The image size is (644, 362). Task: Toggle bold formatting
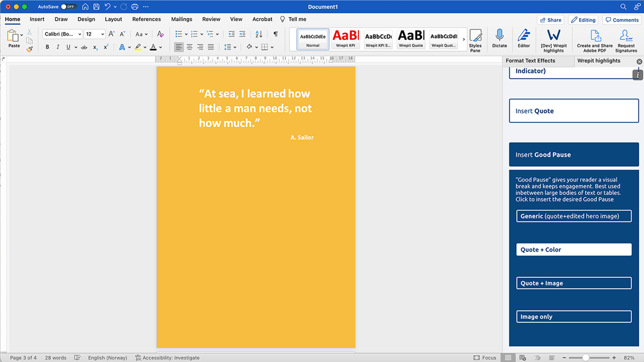(47, 47)
